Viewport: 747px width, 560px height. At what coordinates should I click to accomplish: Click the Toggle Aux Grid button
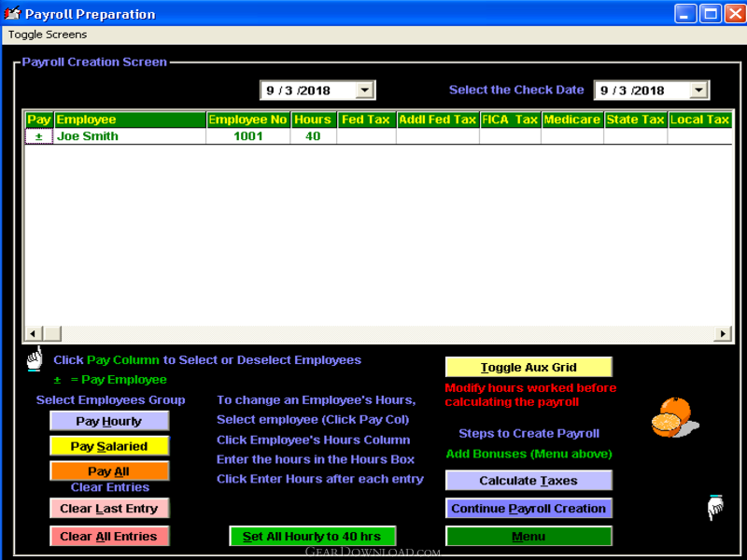[x=529, y=367]
